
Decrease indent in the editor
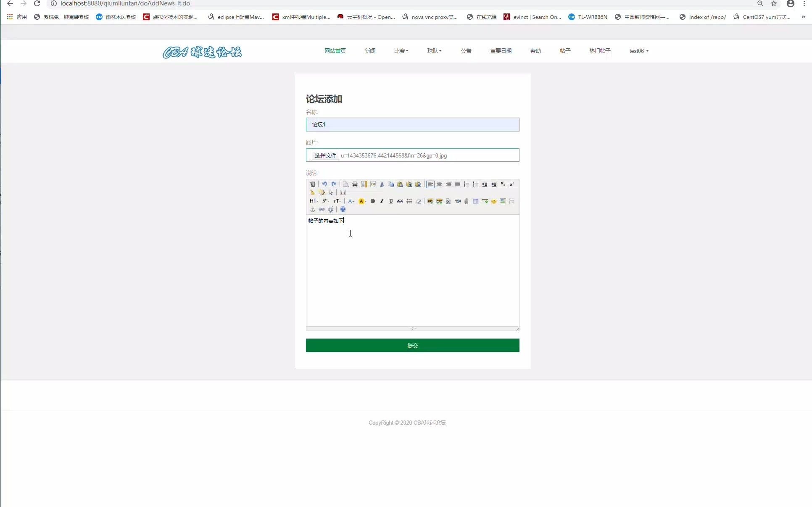pos(494,184)
